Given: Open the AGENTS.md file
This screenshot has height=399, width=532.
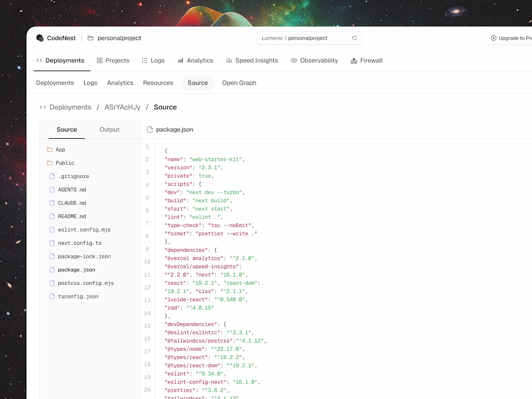Looking at the screenshot, I should tap(68, 190).
